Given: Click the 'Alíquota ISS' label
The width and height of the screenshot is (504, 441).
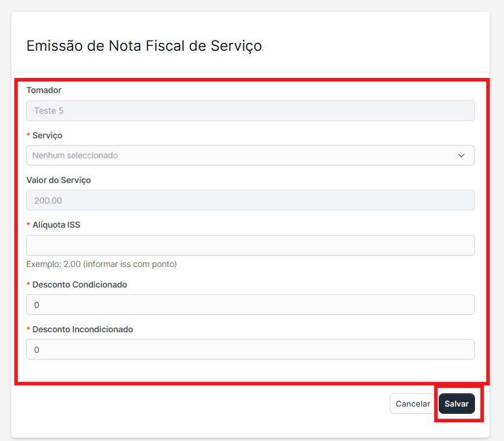Looking at the screenshot, I should (56, 225).
